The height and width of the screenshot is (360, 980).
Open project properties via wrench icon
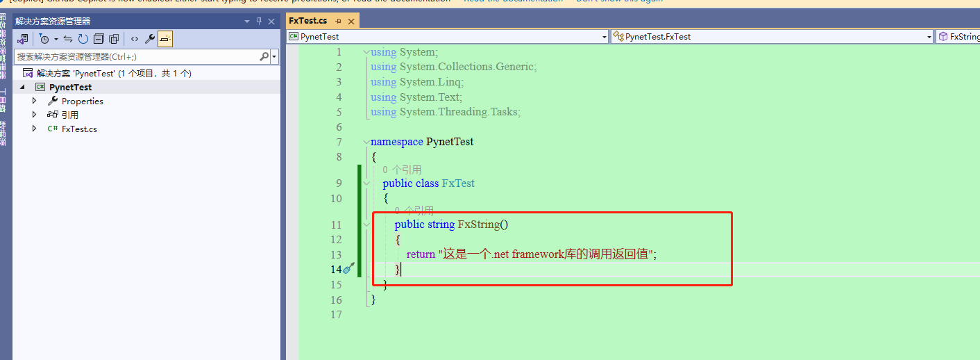click(x=149, y=39)
